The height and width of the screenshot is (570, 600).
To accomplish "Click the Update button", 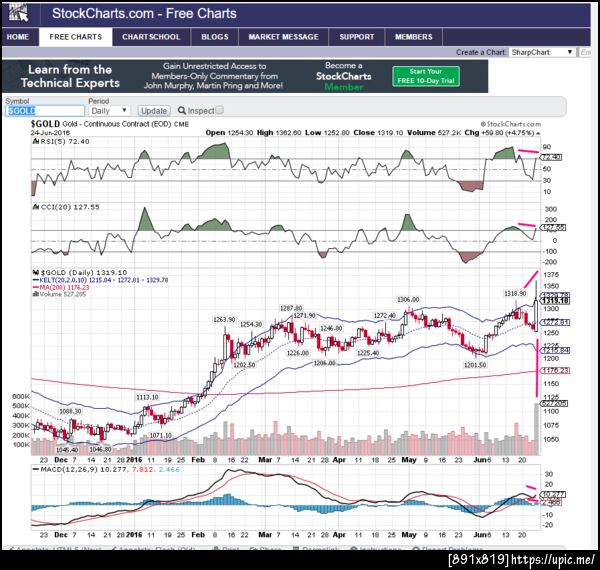I will pyautogui.click(x=154, y=111).
